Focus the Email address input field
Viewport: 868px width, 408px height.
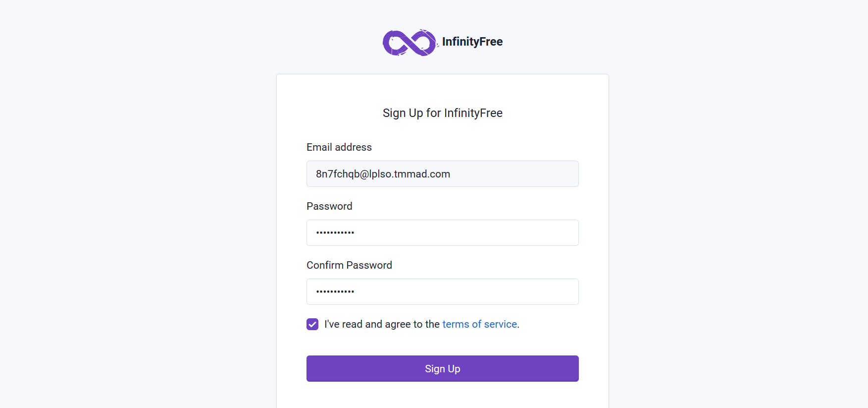point(442,174)
